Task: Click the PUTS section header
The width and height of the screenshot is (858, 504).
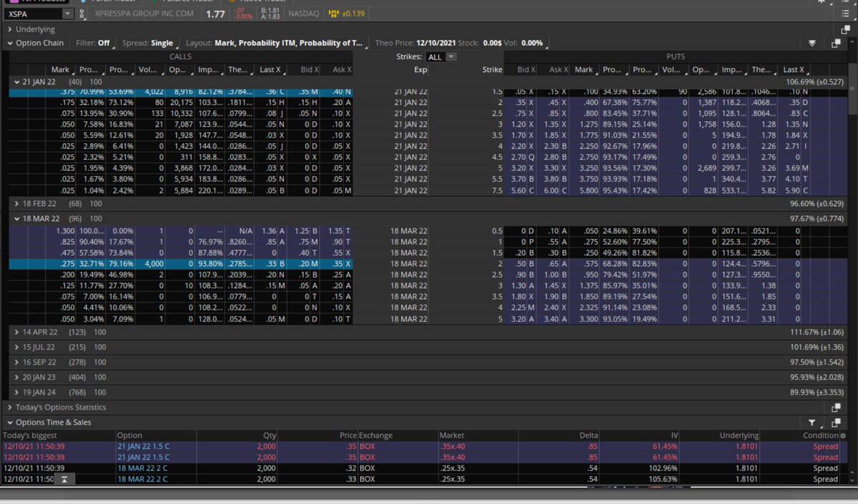Action: (x=675, y=56)
